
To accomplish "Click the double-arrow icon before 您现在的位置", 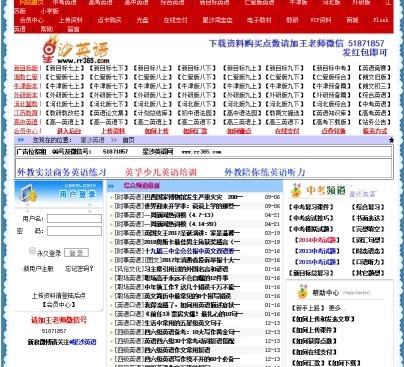I will tap(20, 140).
